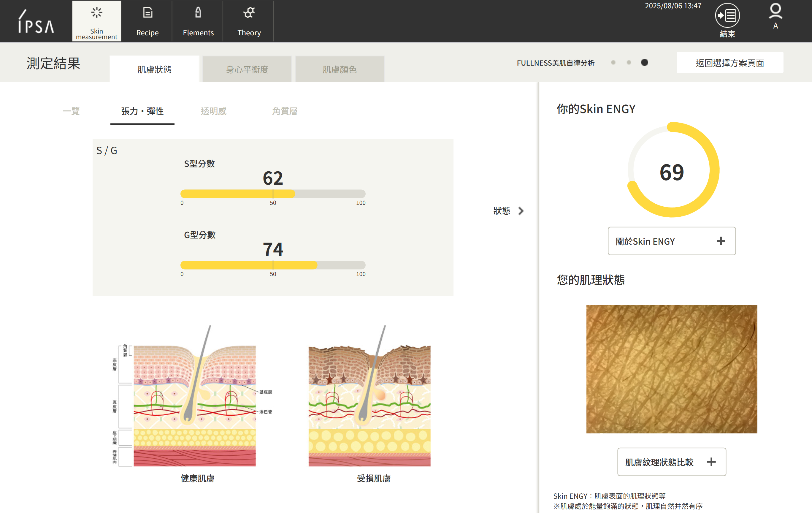Click the 狀態 right chevron arrow
The height and width of the screenshot is (513, 812).
[521, 211]
